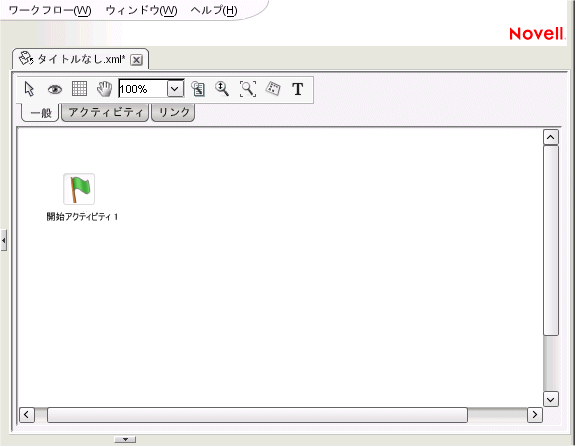This screenshot has width=575, height=446.
Task: Open the ヘルプ(H) menu
Action: pyautogui.click(x=214, y=10)
